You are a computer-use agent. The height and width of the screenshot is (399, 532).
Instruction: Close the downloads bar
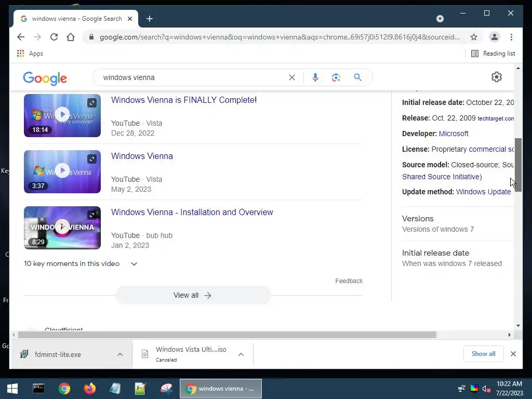click(x=513, y=354)
